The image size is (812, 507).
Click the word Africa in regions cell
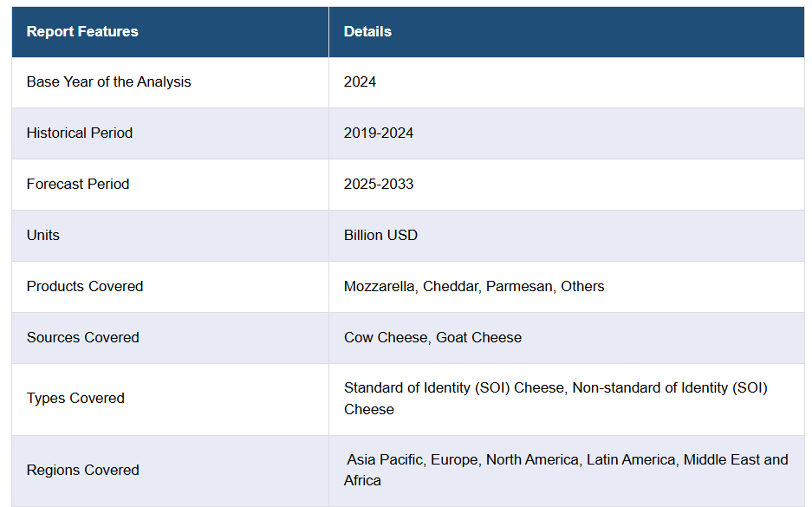tap(362, 481)
